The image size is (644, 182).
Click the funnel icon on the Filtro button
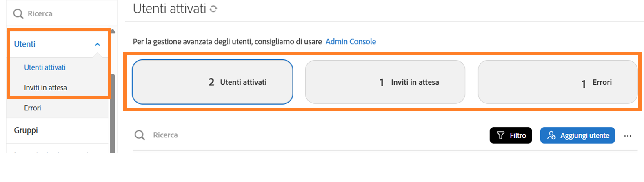point(501,135)
